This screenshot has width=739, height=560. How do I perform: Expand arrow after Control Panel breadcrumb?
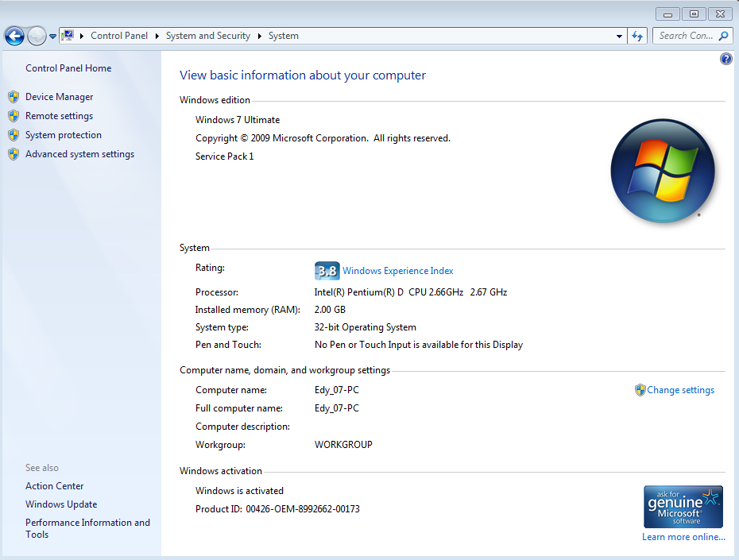click(157, 36)
